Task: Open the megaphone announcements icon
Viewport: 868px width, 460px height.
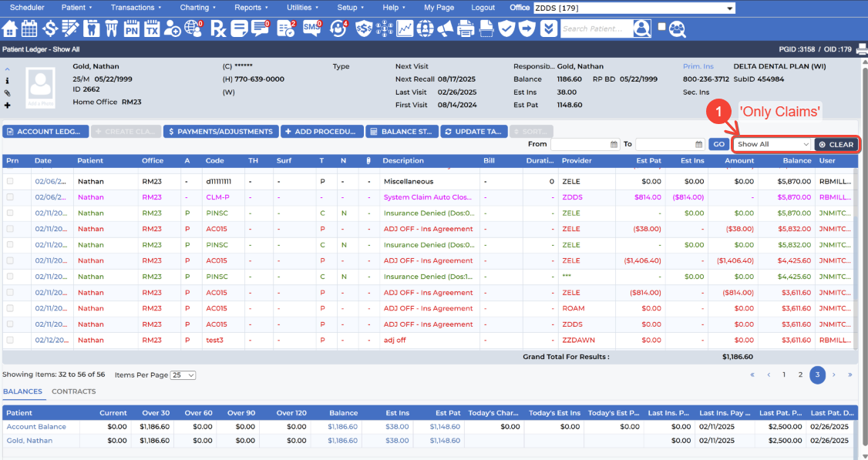Action: coord(447,29)
